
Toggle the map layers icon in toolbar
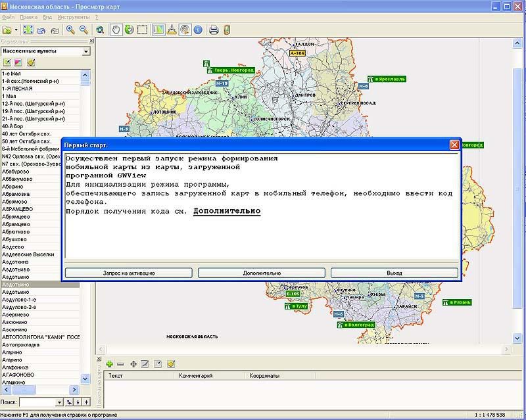tap(158, 30)
